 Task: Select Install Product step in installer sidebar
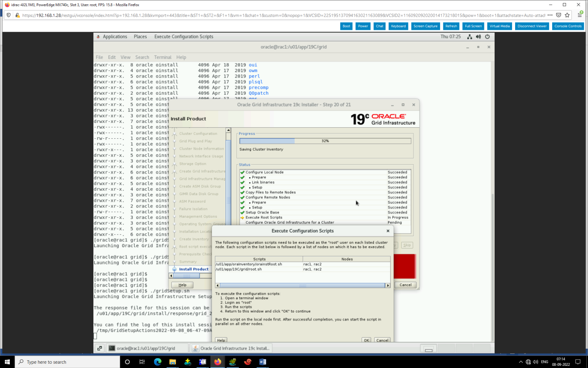(194, 269)
